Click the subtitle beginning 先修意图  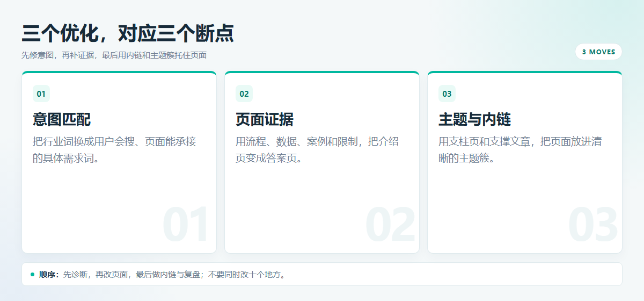coord(114,55)
